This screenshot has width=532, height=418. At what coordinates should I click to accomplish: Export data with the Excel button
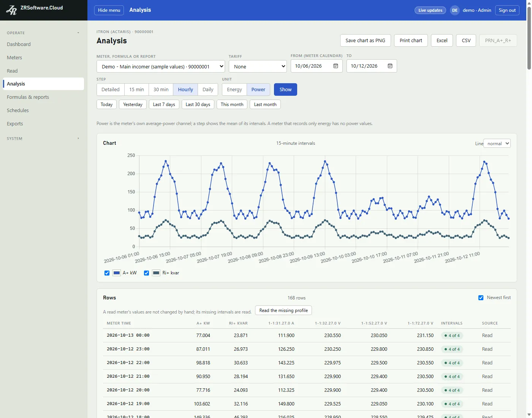coord(442,41)
